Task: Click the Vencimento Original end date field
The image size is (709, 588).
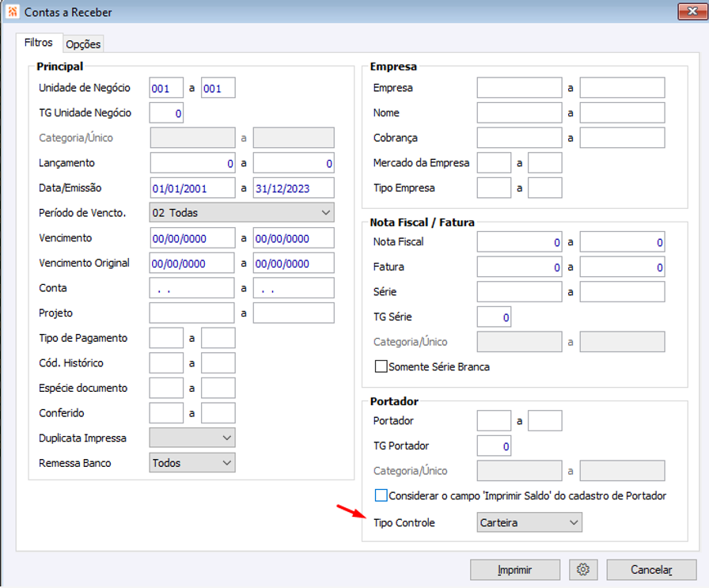Action: click(x=294, y=264)
